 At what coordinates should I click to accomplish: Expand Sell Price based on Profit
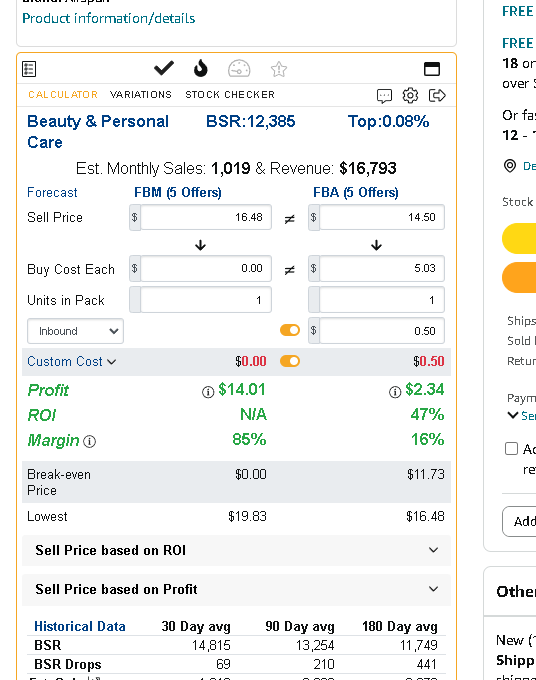pos(236,589)
